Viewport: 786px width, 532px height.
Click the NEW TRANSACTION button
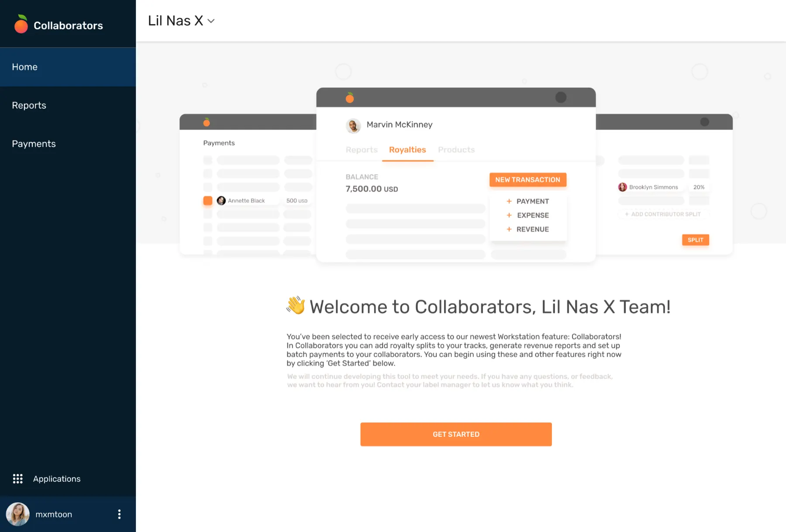point(528,180)
